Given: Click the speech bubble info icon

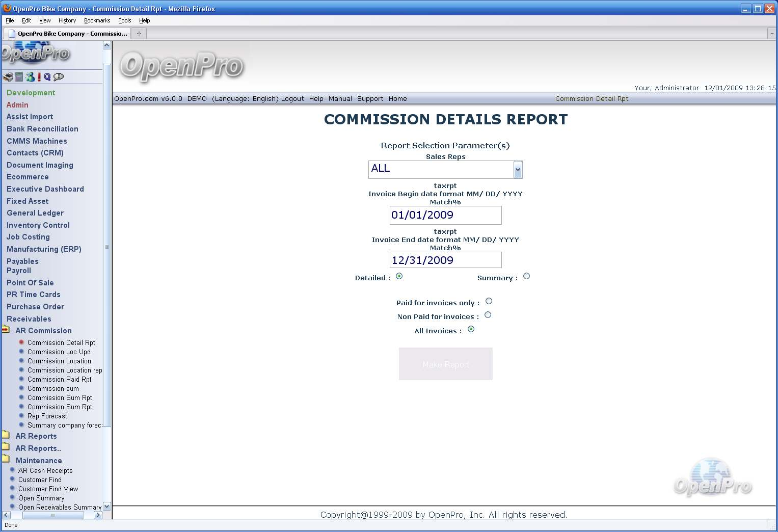Looking at the screenshot, I should click(x=59, y=77).
